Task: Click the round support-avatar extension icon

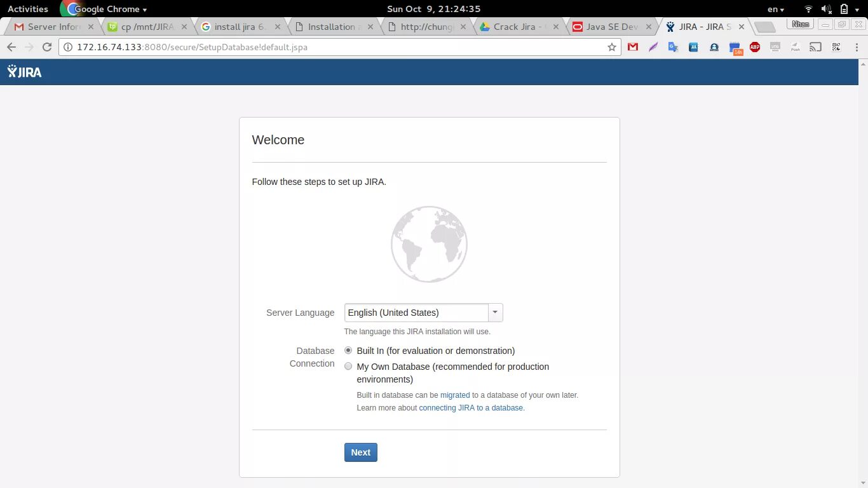Action: [714, 47]
